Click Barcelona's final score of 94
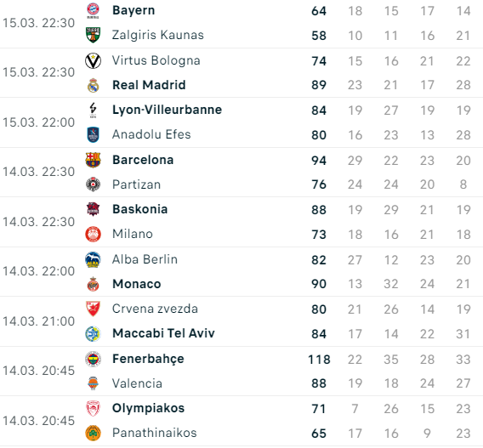This screenshot has height=448, width=483. [x=319, y=161]
